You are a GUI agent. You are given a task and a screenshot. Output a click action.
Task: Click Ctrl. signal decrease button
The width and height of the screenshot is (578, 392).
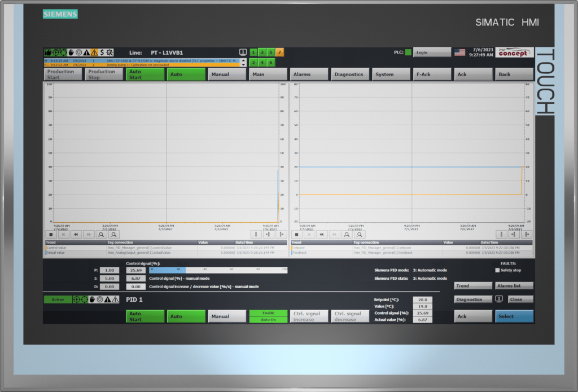[x=350, y=316]
